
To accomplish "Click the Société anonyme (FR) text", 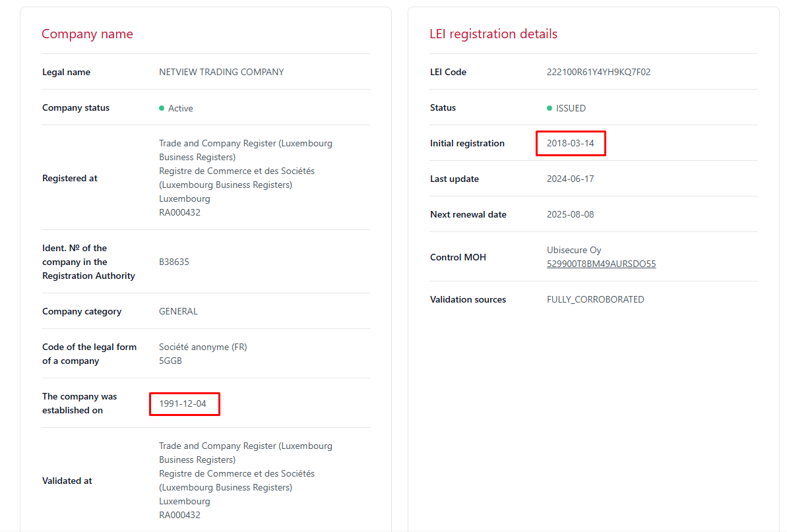I will coord(203,347).
